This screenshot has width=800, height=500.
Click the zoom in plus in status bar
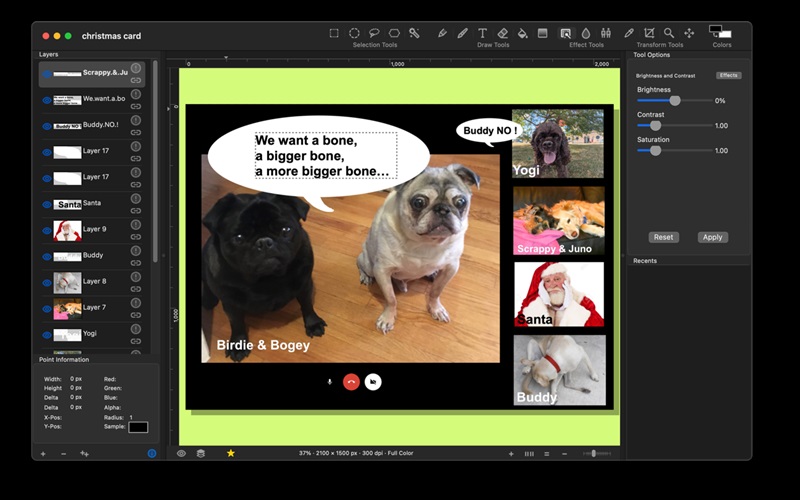[511, 454]
